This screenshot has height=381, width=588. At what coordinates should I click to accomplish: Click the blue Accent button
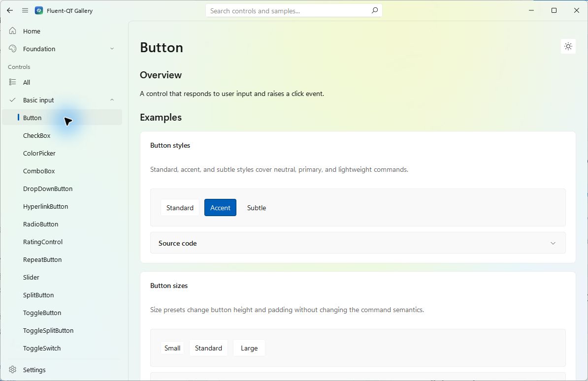220,207
